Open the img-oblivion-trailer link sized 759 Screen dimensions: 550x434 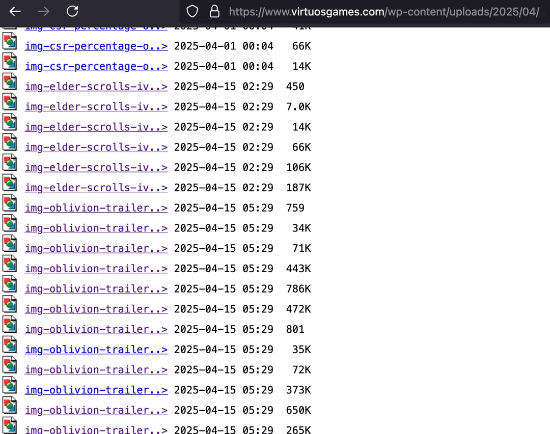pos(96,208)
